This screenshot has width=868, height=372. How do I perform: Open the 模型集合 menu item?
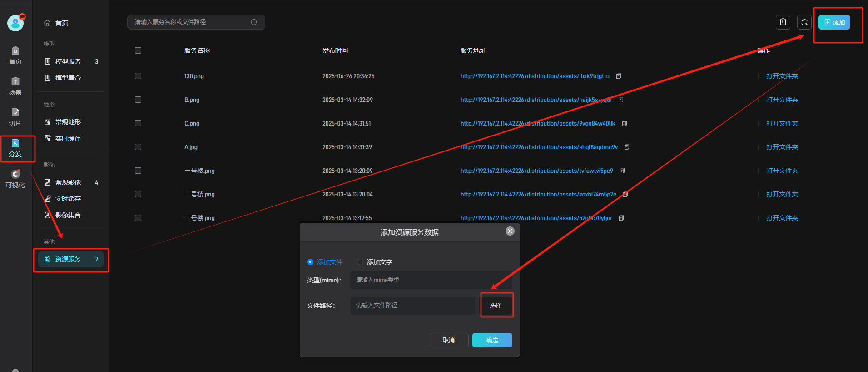pos(71,78)
